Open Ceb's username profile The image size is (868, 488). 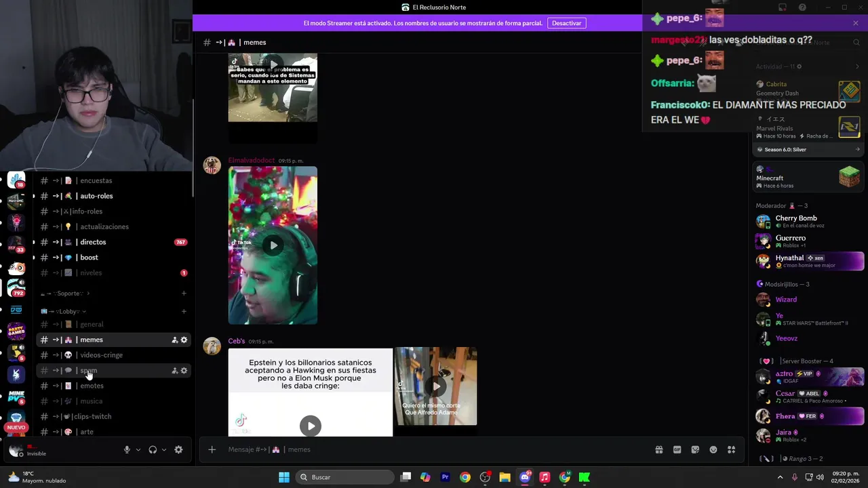(236, 341)
